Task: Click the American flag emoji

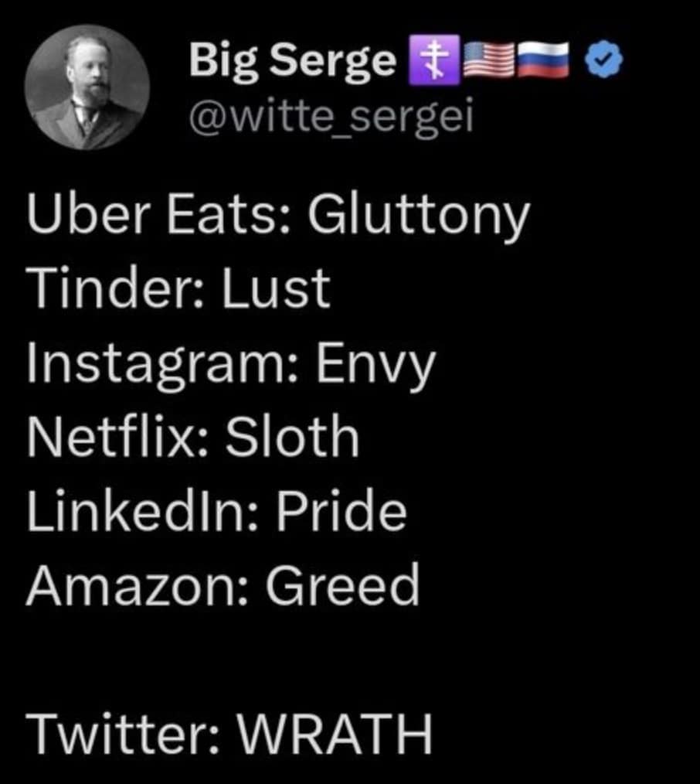Action: coord(487,62)
